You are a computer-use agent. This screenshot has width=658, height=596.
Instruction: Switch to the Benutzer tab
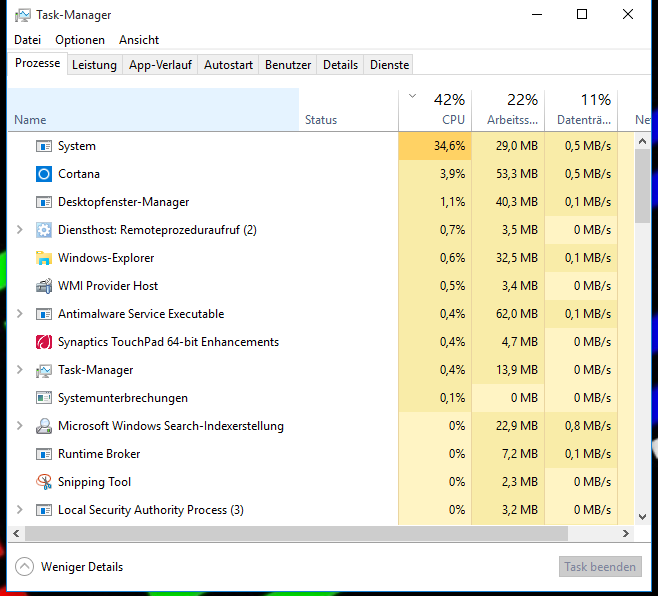[x=288, y=65]
